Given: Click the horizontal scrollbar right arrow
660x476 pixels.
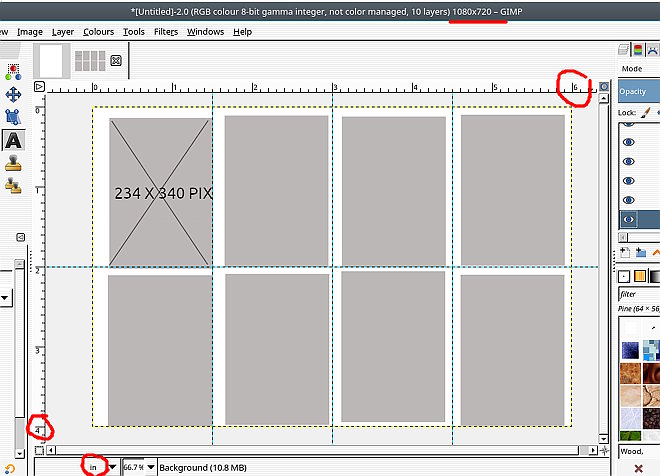Looking at the screenshot, I should 593,450.
